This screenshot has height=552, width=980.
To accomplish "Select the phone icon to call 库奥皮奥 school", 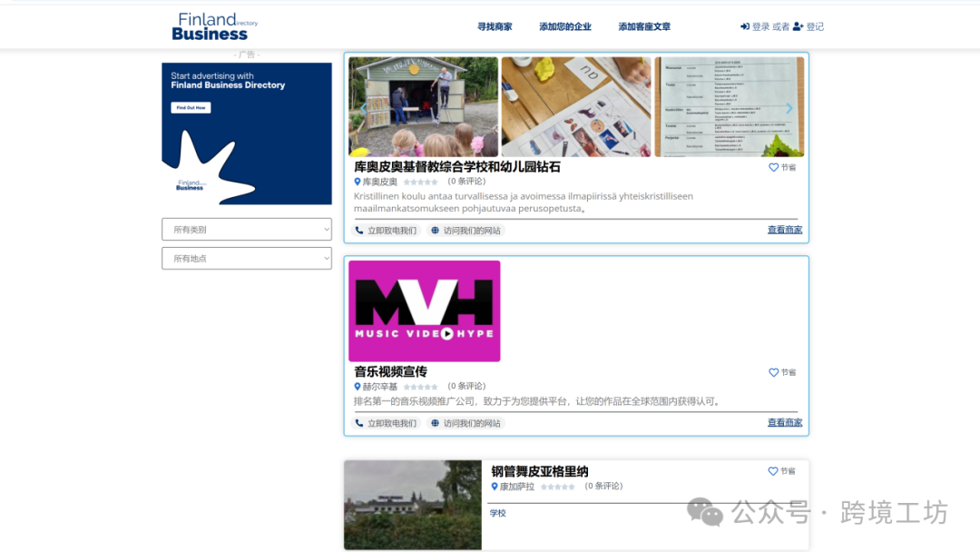I will coord(358,230).
